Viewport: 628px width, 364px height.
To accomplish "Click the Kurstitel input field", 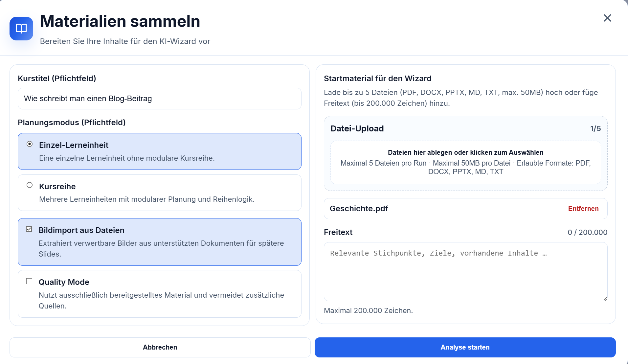I will tap(159, 99).
